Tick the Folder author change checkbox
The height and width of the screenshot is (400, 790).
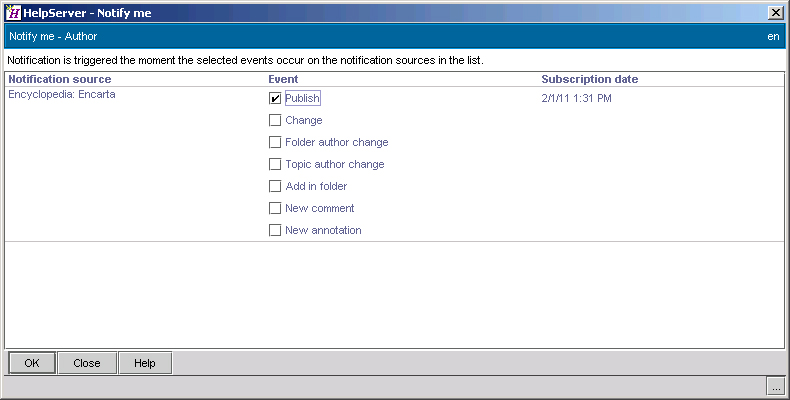[x=275, y=143]
